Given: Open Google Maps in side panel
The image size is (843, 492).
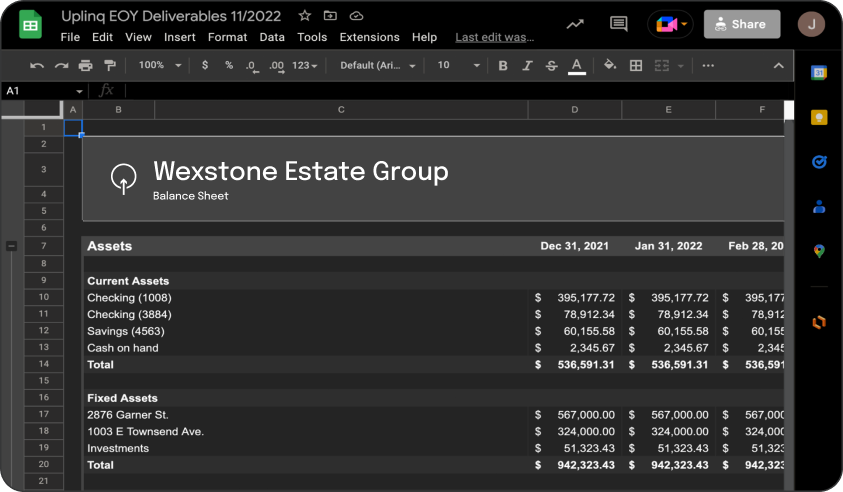Looking at the screenshot, I should point(819,251).
